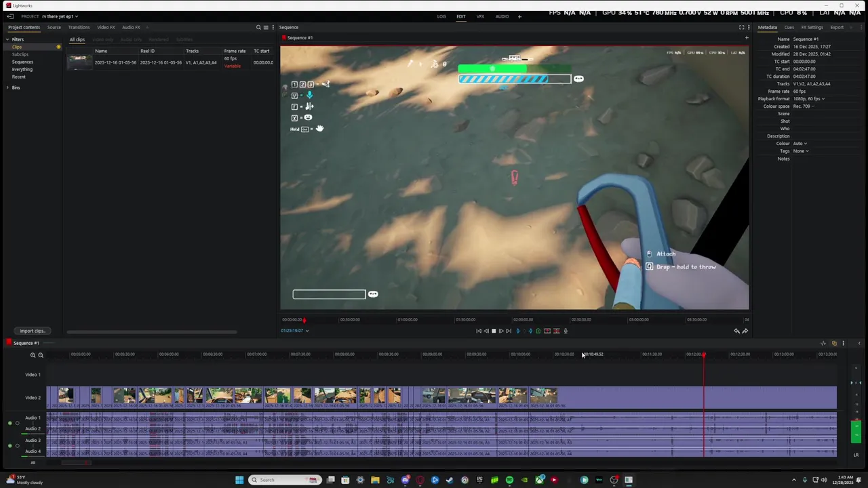
Task: Click the Audio 2 track label
Action: click(x=33, y=428)
